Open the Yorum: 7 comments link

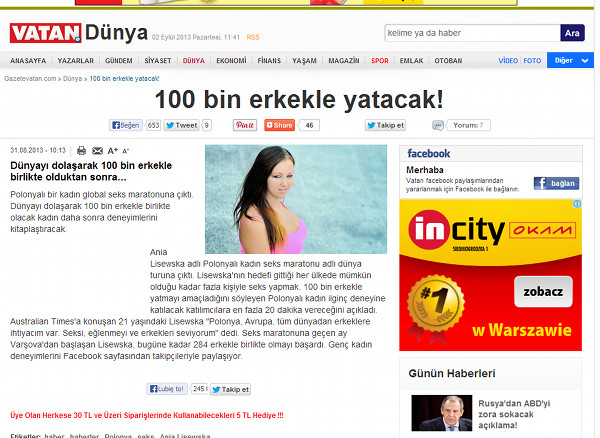[468, 125]
